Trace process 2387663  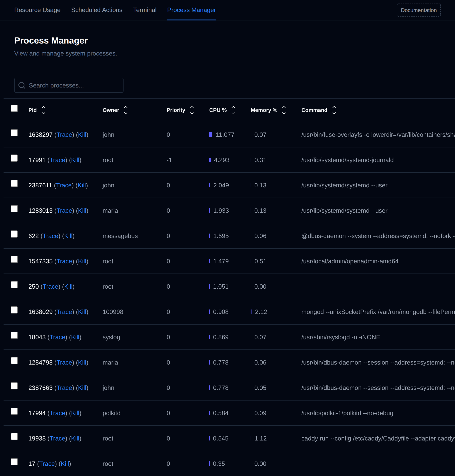tap(64, 388)
